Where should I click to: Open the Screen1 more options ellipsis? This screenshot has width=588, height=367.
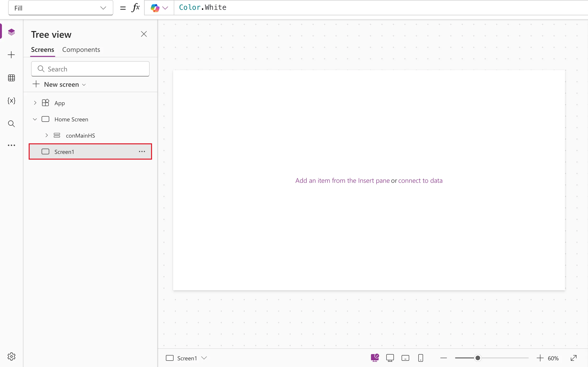click(142, 151)
